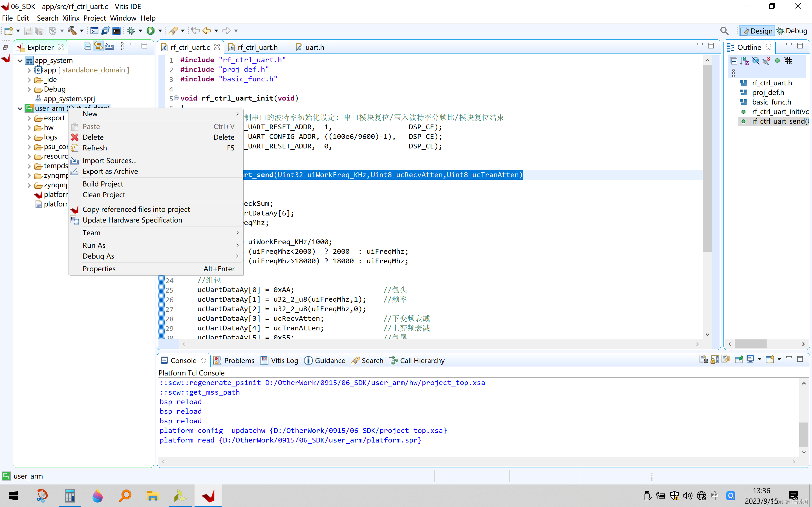
Task: Click the Build Project menu item
Action: coord(102,184)
